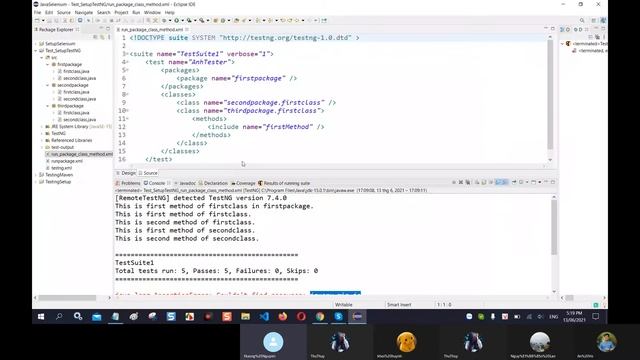Screen dimensions: 640x360
Task: Collapse the Test_SetupTestNG project
Action: click(x=36, y=51)
